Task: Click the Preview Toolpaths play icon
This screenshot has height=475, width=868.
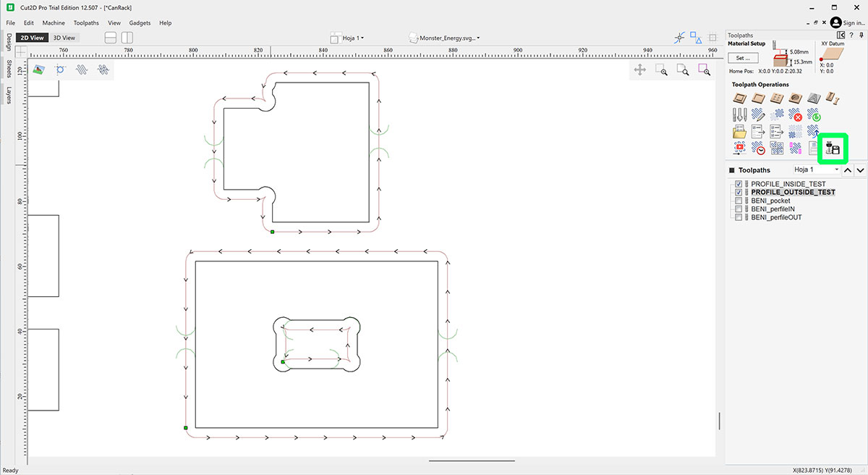Action: (x=739, y=148)
